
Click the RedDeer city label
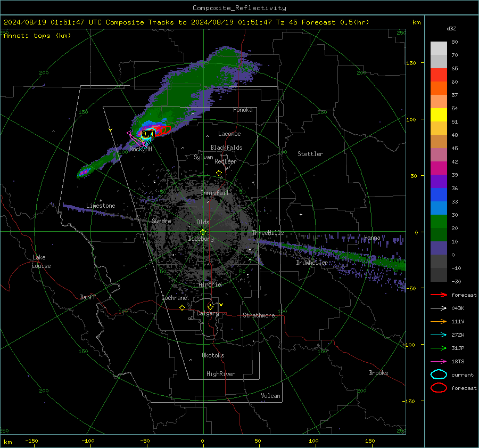[226, 161]
